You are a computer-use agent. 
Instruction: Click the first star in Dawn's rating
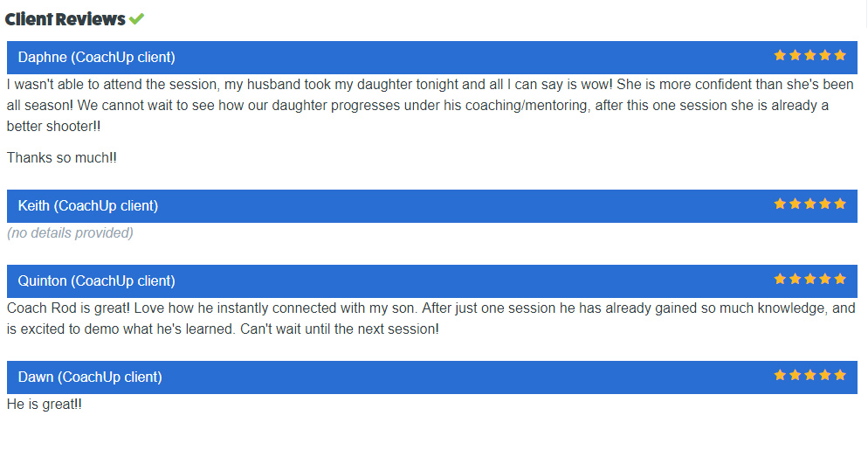780,375
